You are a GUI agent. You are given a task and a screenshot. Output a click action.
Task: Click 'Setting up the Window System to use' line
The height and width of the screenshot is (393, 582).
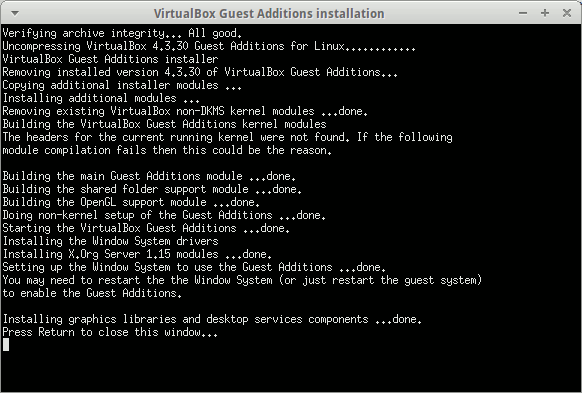point(194,267)
